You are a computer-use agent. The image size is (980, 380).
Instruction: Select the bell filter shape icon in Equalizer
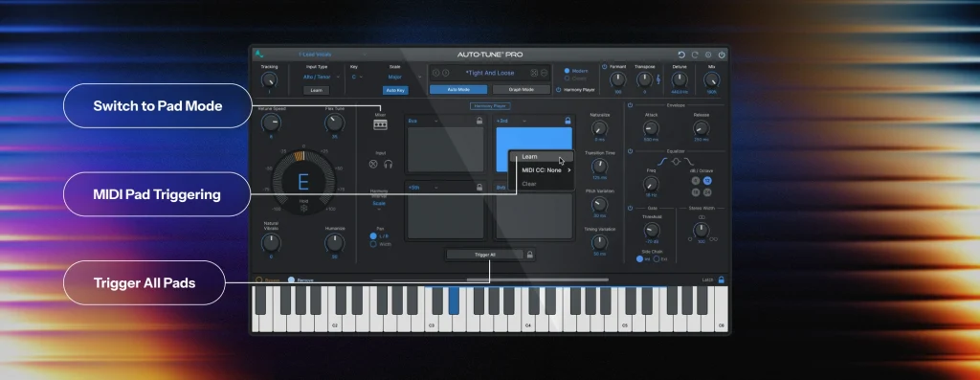coord(677,162)
